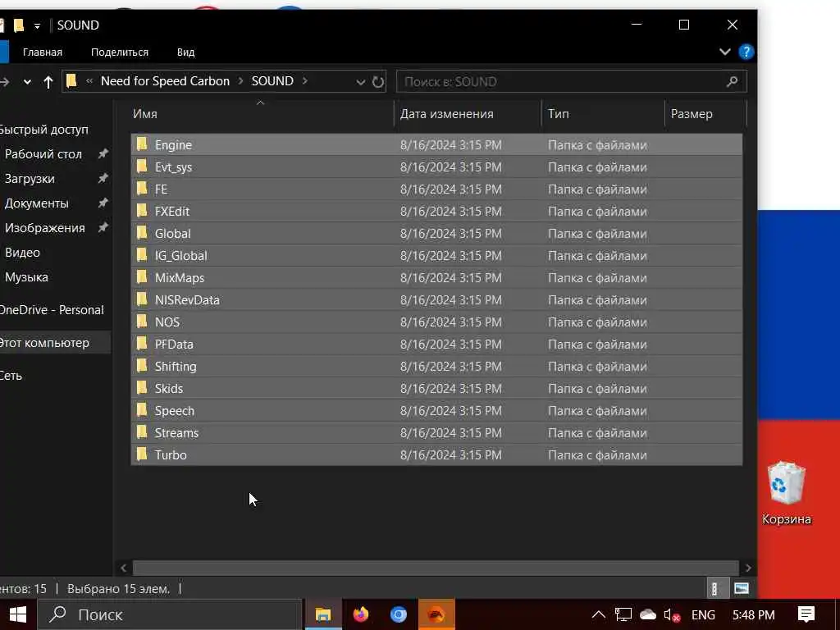
Task: Select OneDrive - Personal in sidebar
Action: pos(52,310)
